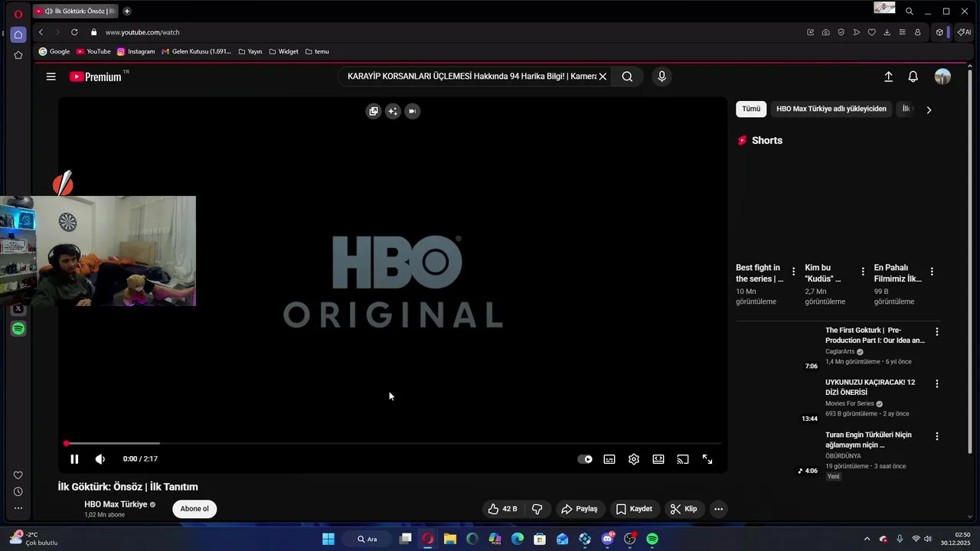Pause the video
The width and height of the screenshot is (980, 551).
coord(74,459)
